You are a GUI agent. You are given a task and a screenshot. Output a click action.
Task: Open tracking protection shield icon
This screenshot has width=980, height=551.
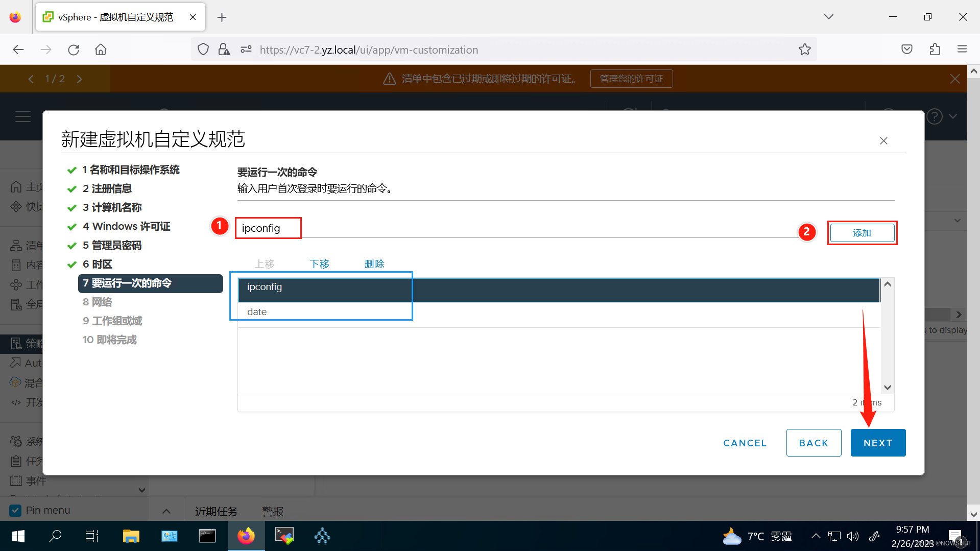pos(203,50)
